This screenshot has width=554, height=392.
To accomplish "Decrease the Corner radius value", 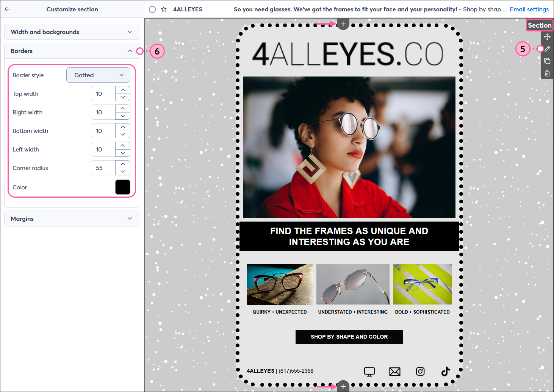I will click(123, 172).
